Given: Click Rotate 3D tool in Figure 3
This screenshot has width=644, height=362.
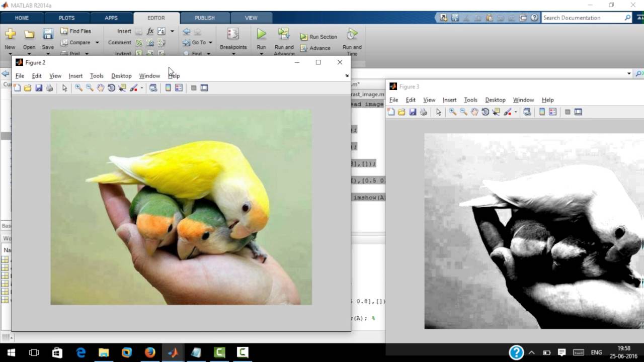Looking at the screenshot, I should coord(485,112).
